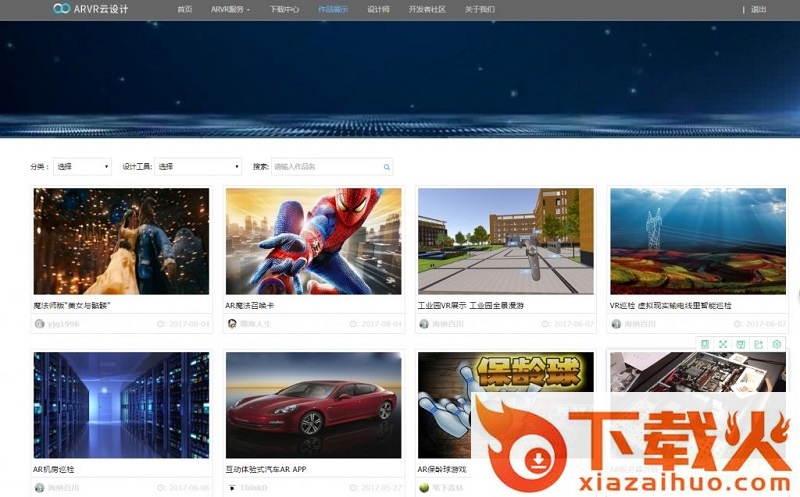Open the 设计工具 design tool dropdown

tap(198, 167)
